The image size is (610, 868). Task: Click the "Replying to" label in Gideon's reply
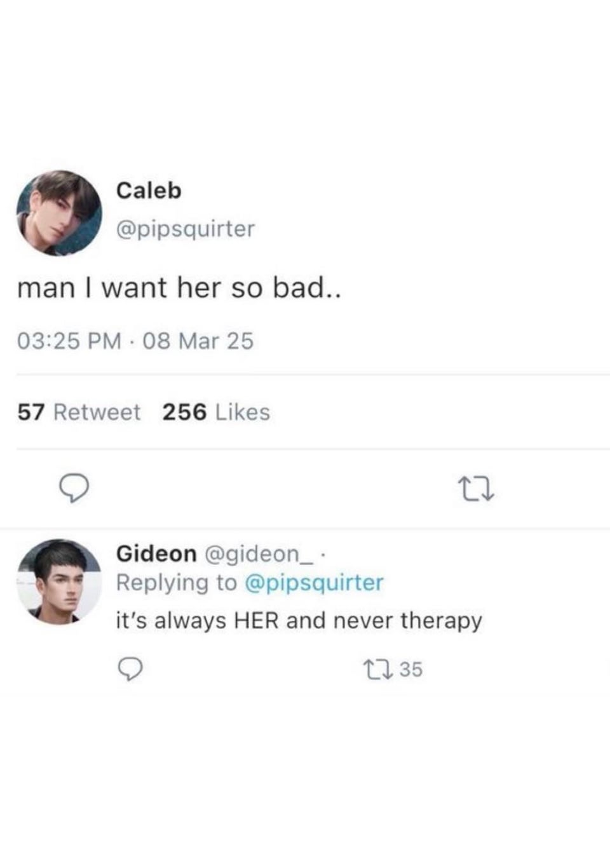point(176,583)
